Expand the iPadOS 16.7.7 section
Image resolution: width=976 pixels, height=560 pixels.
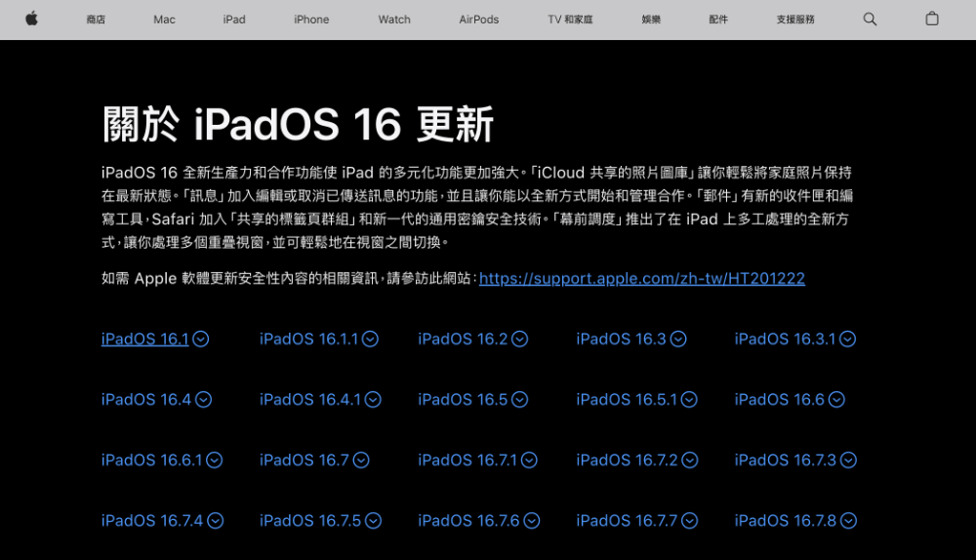636,520
